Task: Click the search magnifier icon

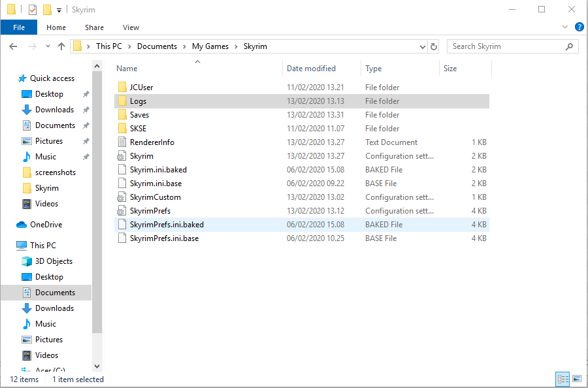Action: [569, 46]
